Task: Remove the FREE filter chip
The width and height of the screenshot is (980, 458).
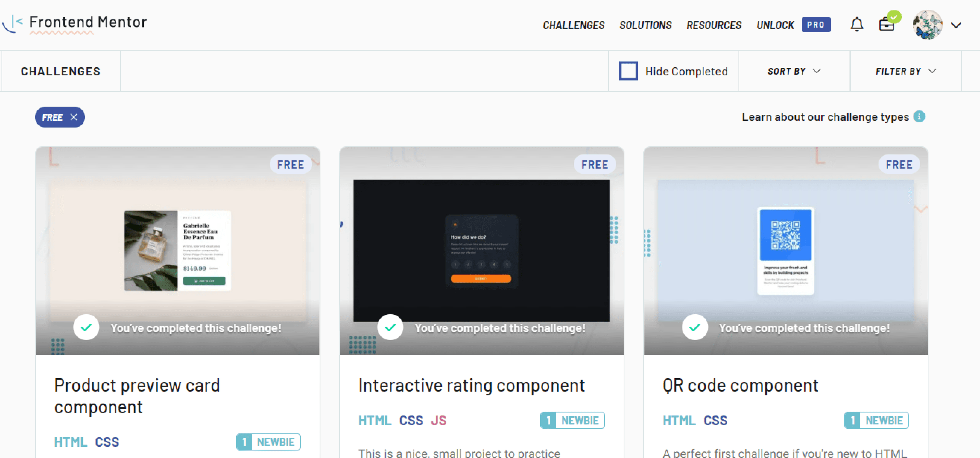Action: pyautogui.click(x=74, y=117)
